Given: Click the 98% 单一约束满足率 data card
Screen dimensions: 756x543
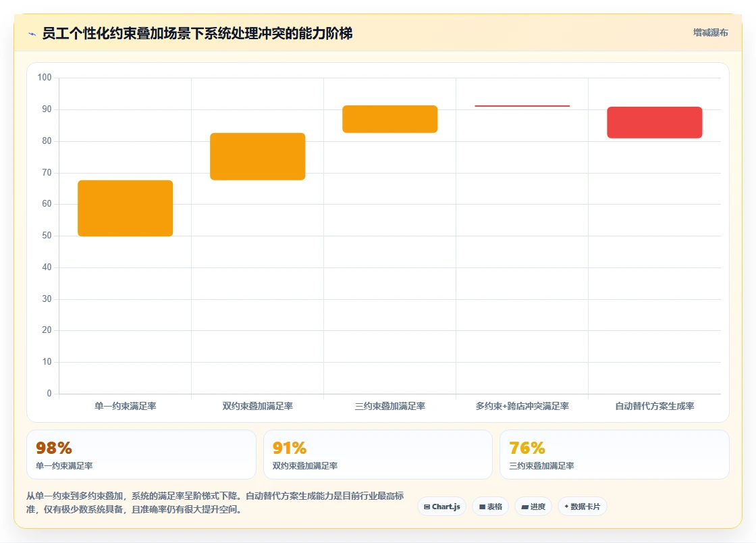Looking at the screenshot, I should tap(141, 455).
